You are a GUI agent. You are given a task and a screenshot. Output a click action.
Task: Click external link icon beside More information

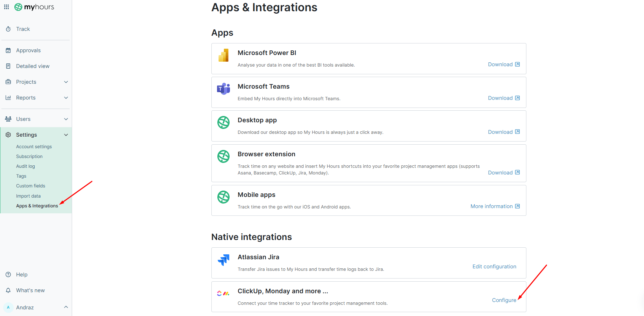[518, 206]
